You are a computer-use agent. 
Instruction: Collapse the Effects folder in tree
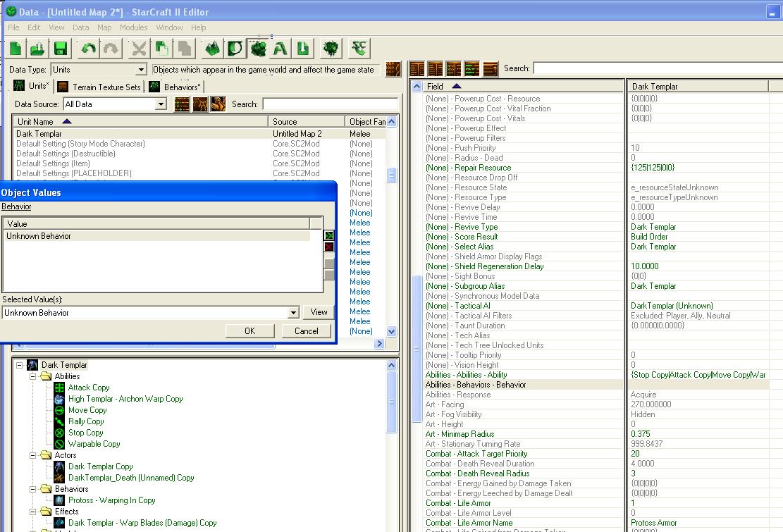coord(32,512)
